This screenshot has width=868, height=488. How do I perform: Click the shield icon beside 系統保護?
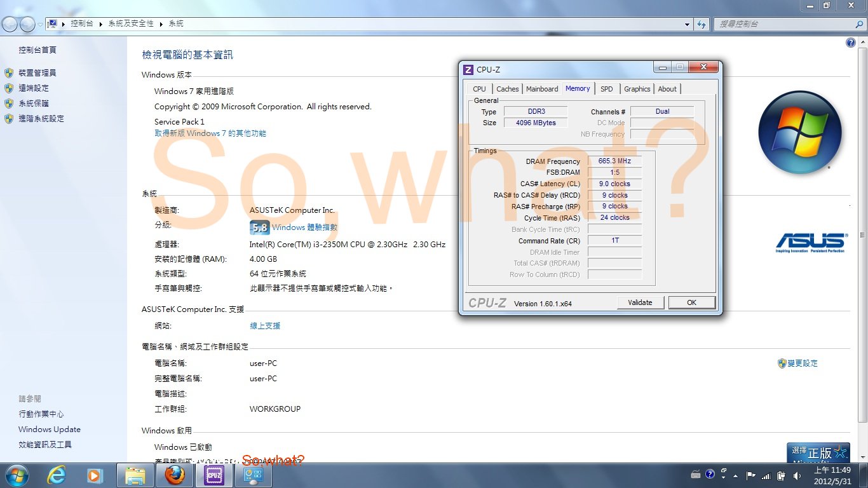pos(9,104)
